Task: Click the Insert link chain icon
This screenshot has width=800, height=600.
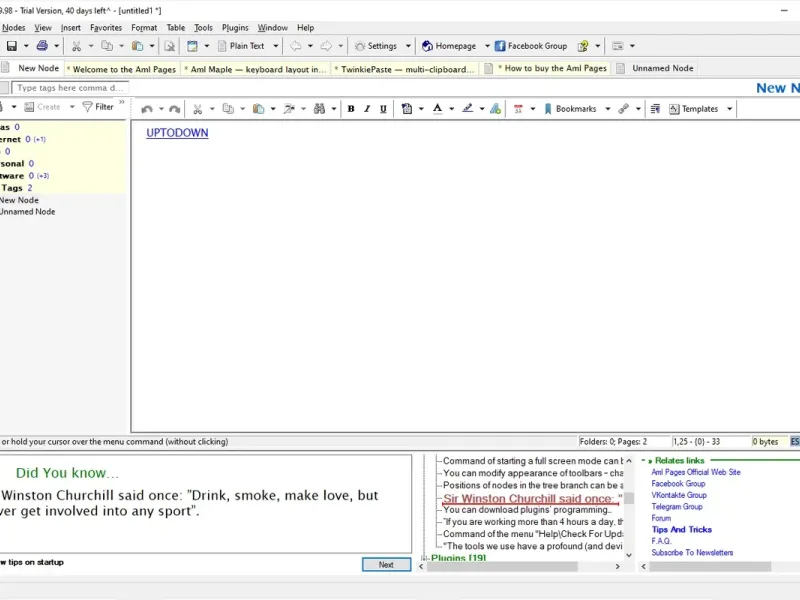Action: tap(623, 109)
